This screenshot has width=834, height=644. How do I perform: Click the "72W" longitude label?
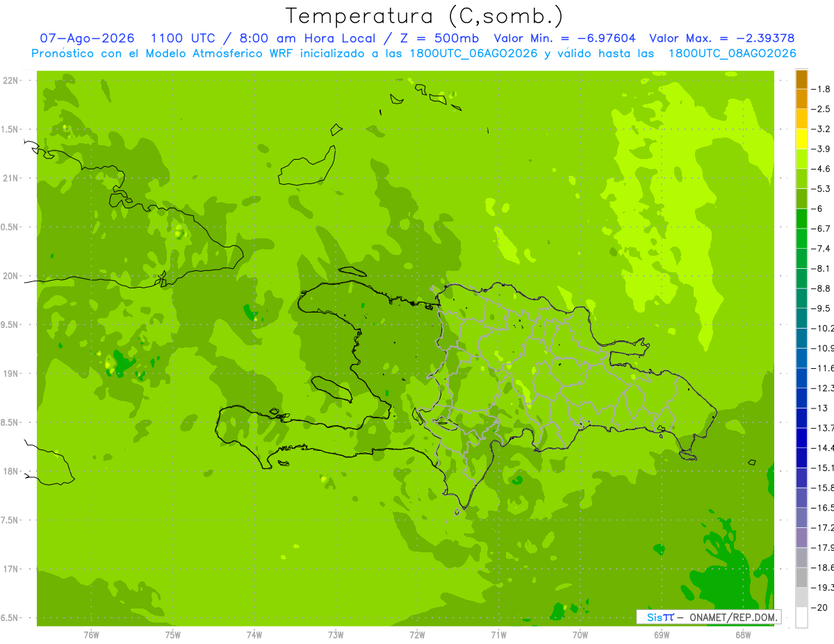[x=417, y=635]
